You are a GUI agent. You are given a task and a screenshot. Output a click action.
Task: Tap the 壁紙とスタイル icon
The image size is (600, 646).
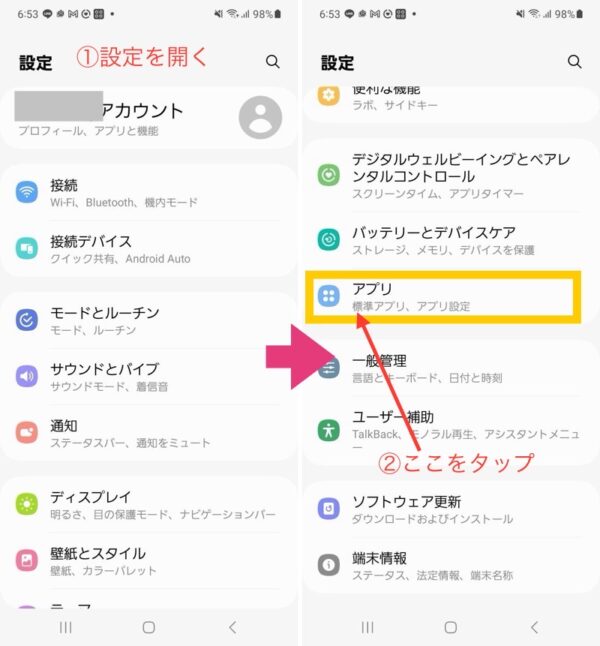(x=27, y=560)
